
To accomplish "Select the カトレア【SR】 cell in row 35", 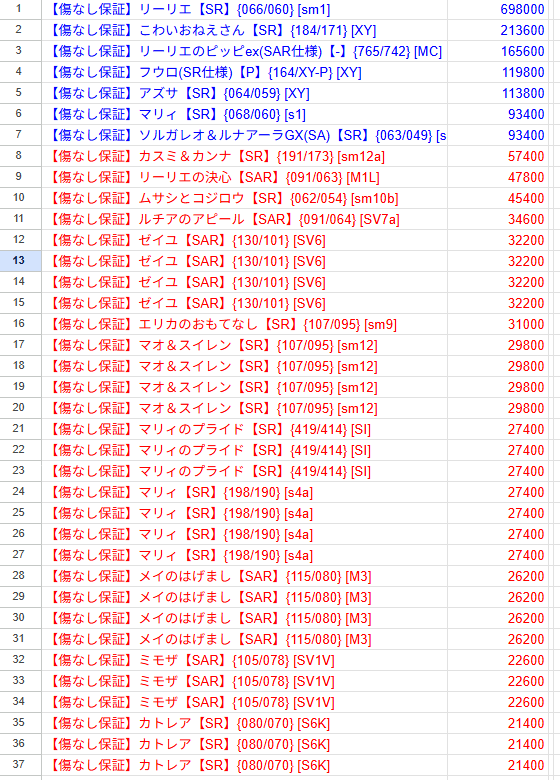I will [244, 723].
